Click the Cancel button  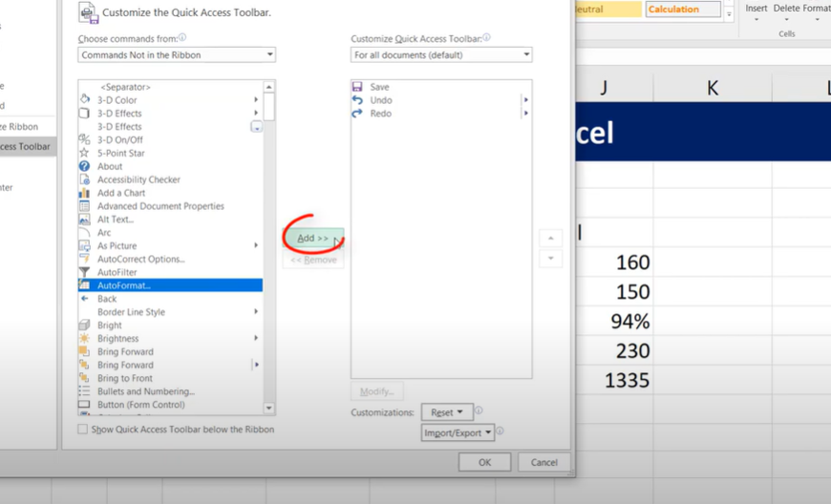pos(544,462)
